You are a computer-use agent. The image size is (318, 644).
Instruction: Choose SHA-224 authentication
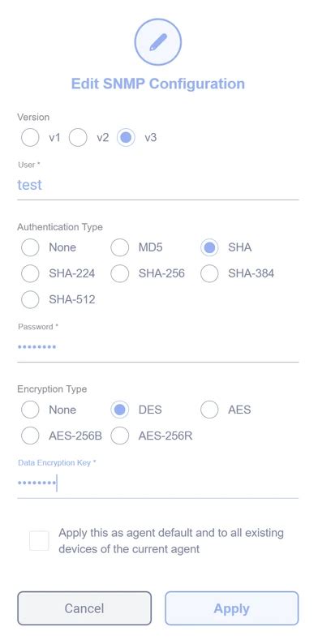click(x=30, y=273)
